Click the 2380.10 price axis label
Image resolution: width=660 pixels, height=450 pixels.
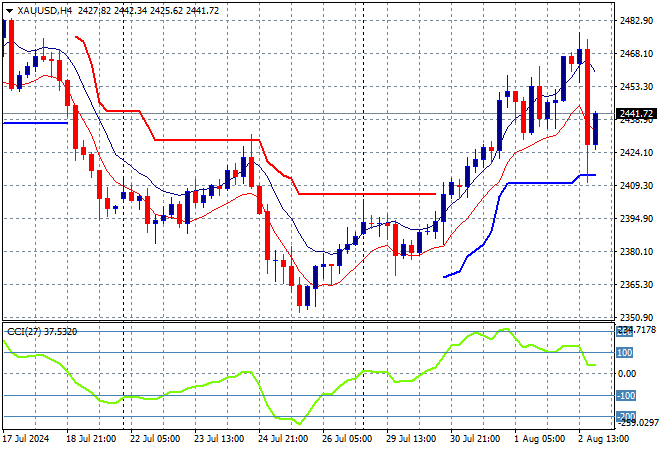pos(636,252)
